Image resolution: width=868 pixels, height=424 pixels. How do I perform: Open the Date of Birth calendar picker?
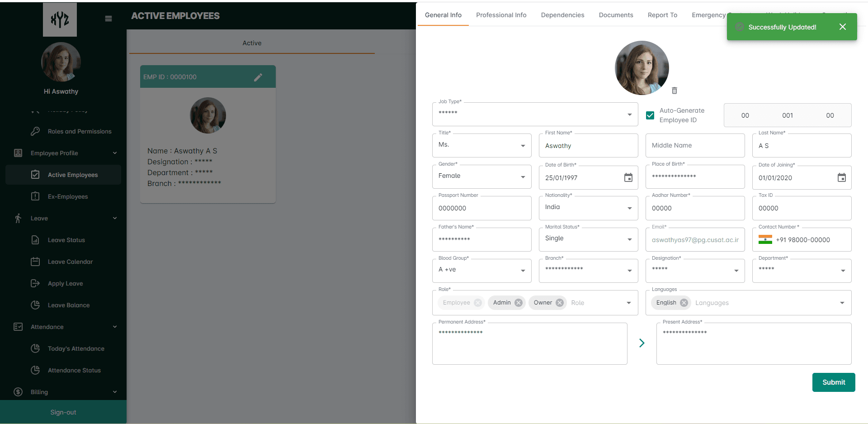628,178
